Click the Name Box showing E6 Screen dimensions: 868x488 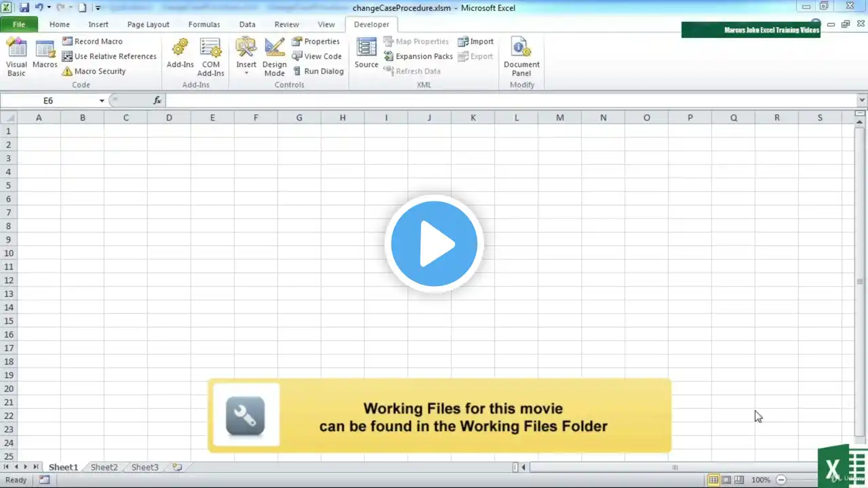(48, 100)
